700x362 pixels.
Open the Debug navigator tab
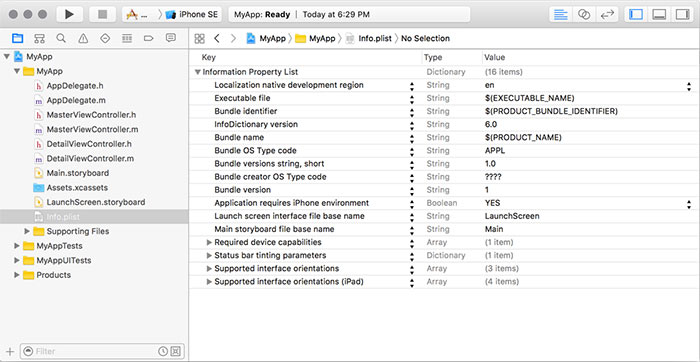point(127,38)
